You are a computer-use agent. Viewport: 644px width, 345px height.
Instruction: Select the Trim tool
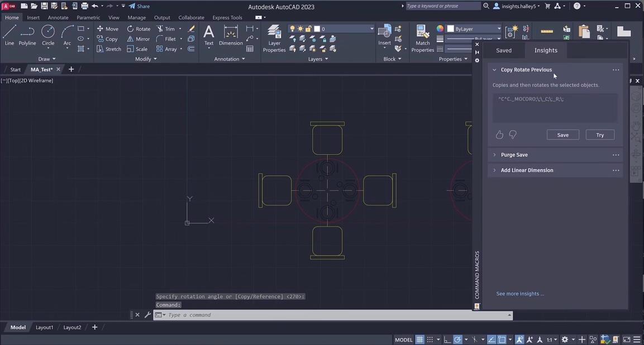[x=166, y=29]
